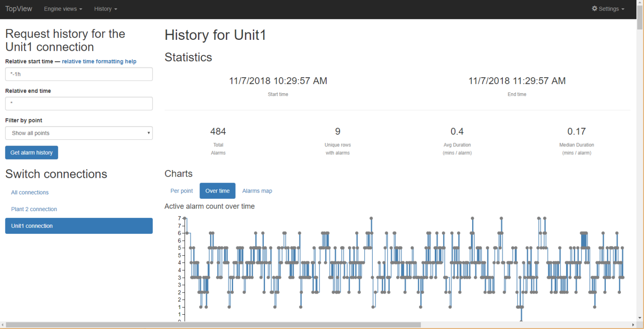Open relative time formatting help link
Image resolution: width=644 pixels, height=329 pixels.
click(x=99, y=61)
